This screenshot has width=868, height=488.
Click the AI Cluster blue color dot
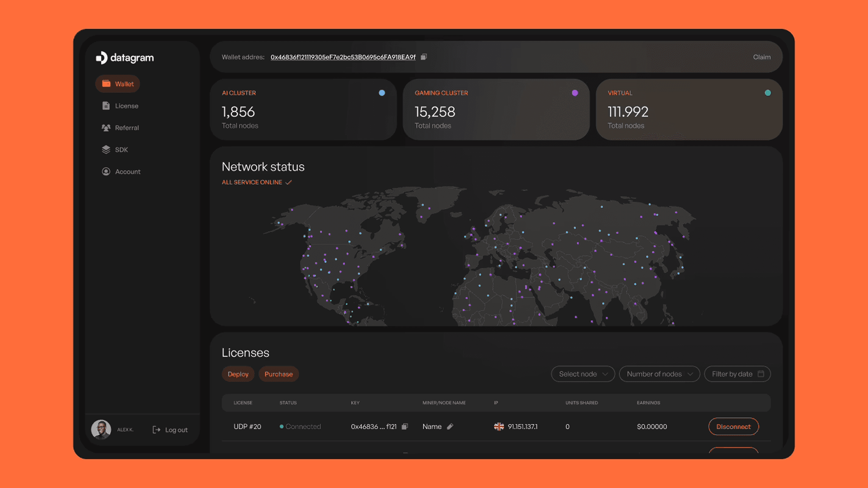[382, 93]
